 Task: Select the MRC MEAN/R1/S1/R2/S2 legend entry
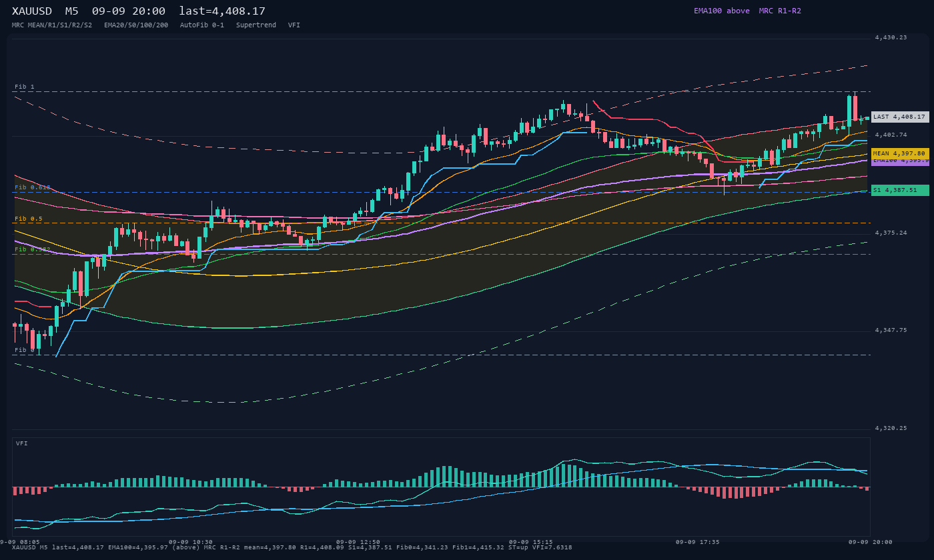pos(52,25)
